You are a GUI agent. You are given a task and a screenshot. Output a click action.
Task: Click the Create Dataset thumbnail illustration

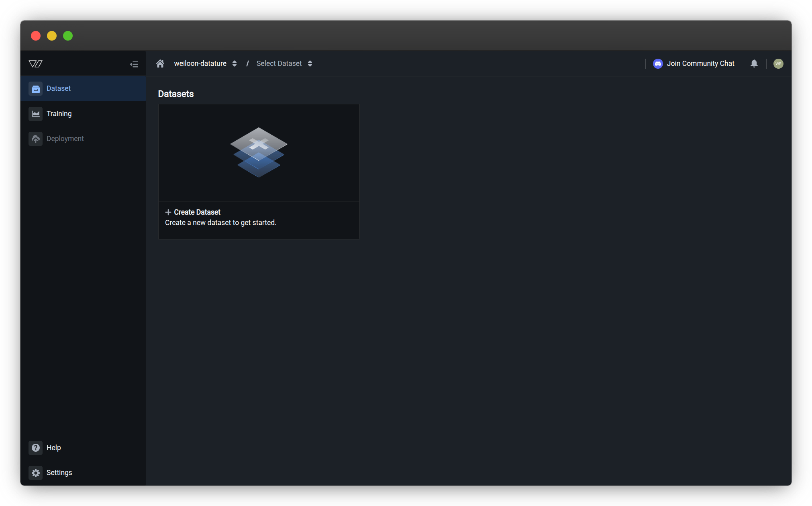259,153
